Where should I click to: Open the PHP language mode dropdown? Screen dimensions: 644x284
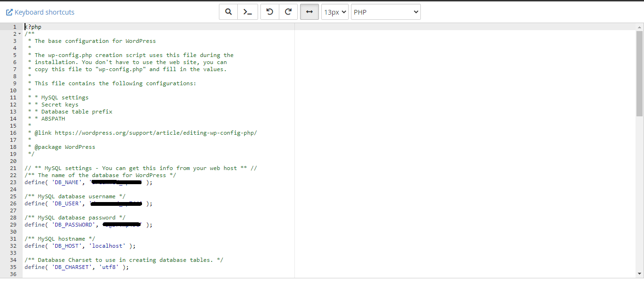(x=386, y=12)
